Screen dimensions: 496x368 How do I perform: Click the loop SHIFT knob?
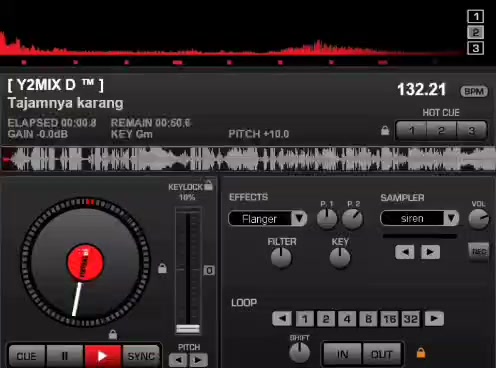click(299, 352)
